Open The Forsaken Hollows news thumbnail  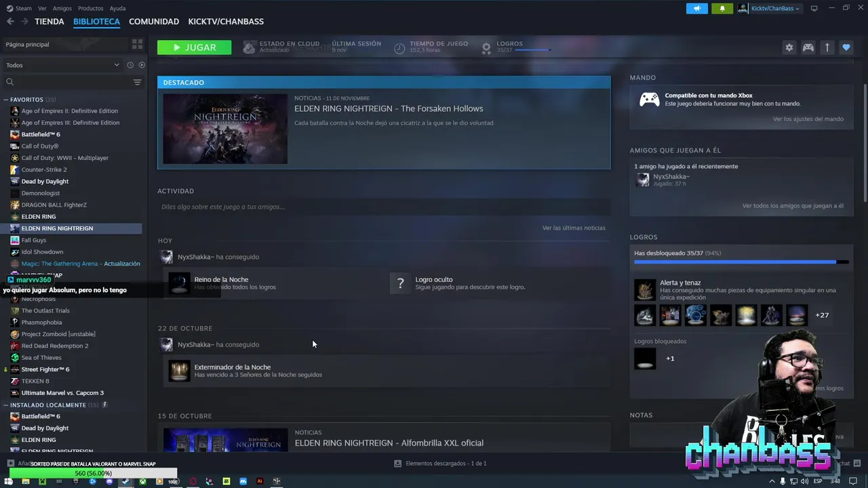tap(225, 129)
